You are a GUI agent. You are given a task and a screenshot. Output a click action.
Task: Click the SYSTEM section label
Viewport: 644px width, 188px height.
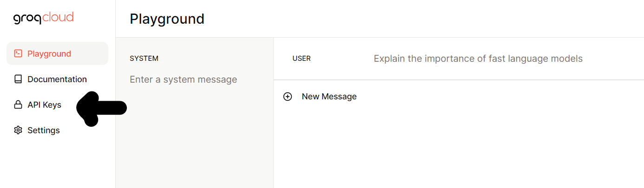[x=144, y=58]
